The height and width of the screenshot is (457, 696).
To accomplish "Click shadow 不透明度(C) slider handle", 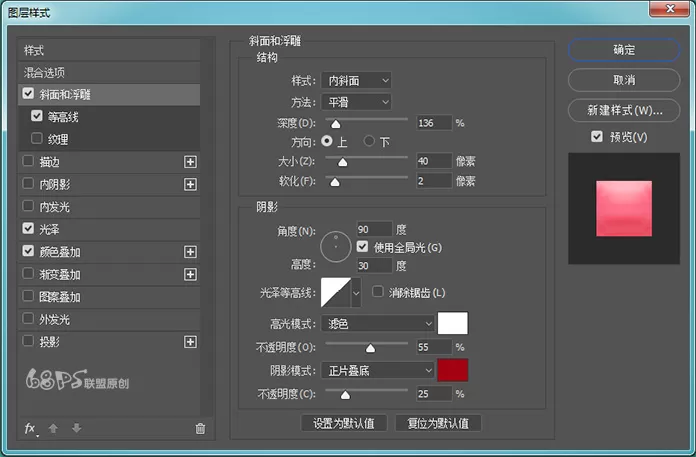I will tap(345, 394).
